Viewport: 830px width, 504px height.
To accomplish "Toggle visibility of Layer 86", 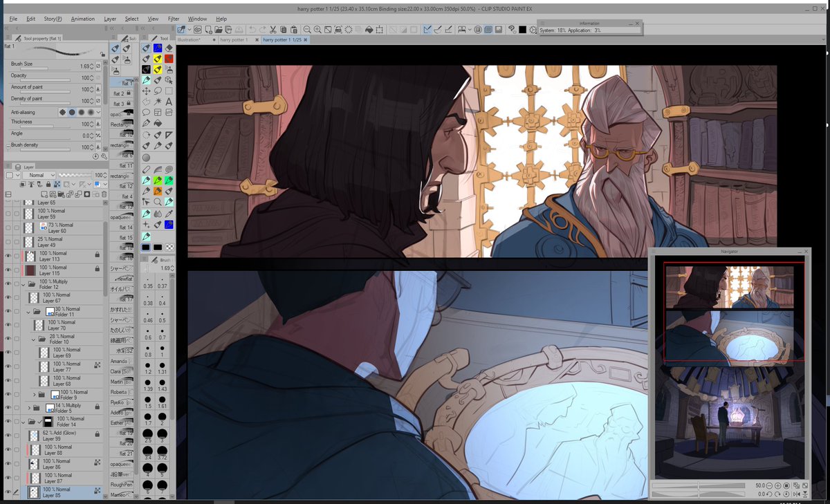I will 8,464.
